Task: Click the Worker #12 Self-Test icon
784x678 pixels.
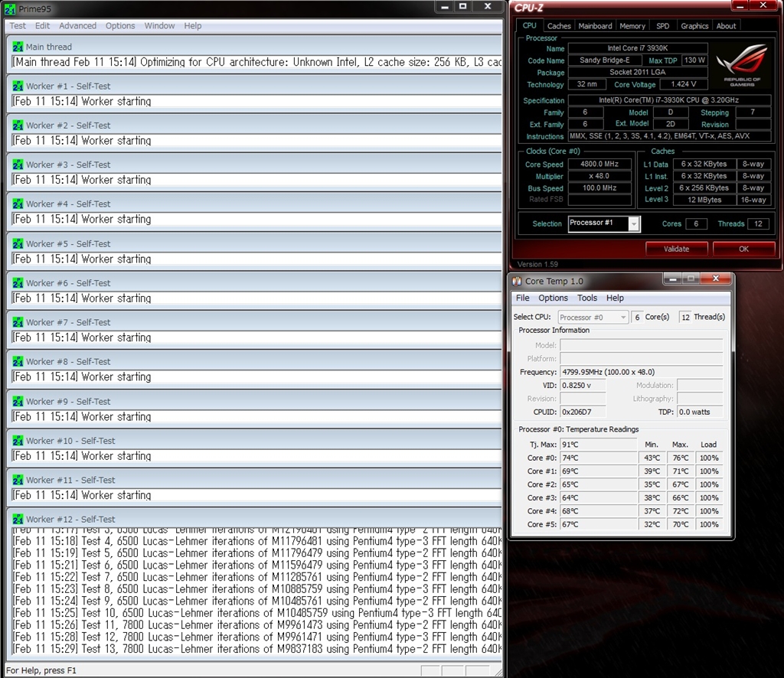Action: pos(18,520)
